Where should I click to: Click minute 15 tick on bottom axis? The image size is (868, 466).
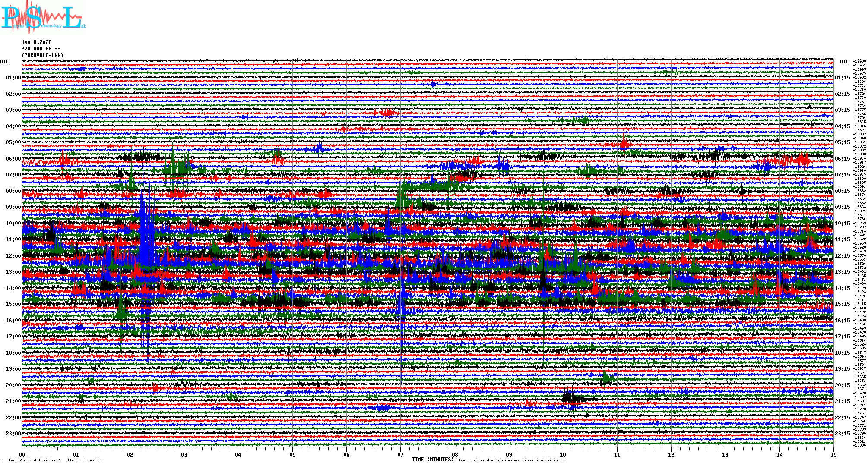833,454
